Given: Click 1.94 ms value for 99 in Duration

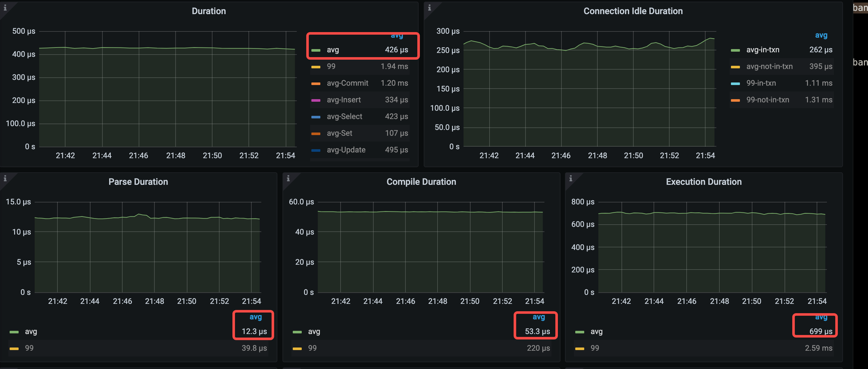Looking at the screenshot, I should [x=394, y=66].
